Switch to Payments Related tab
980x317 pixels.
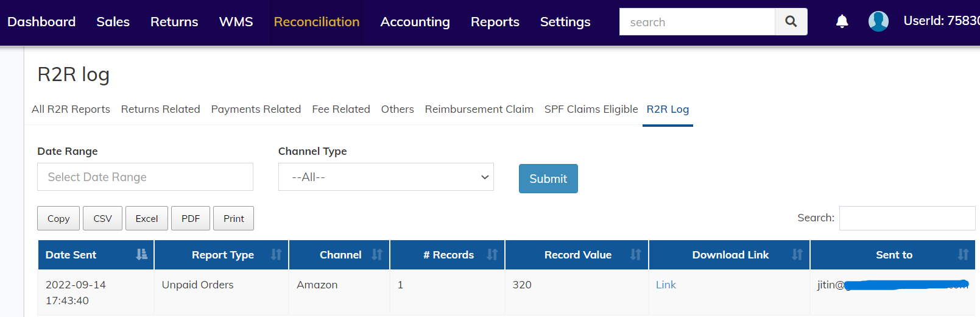coord(256,109)
